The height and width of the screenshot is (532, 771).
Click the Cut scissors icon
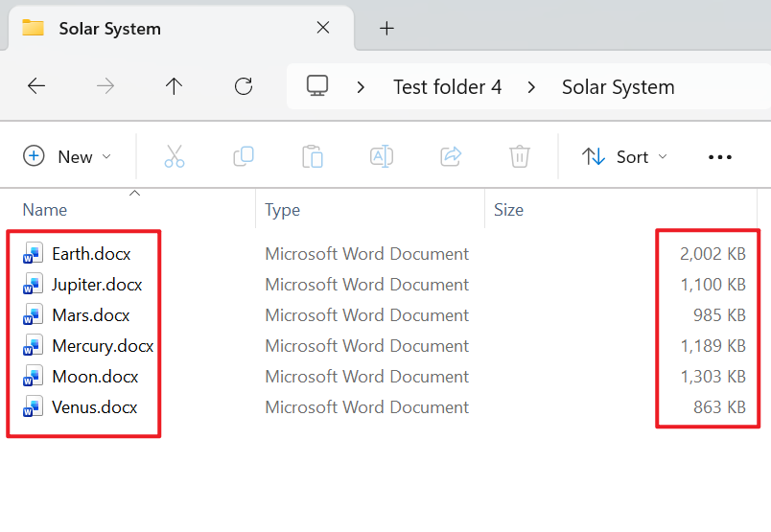pos(174,156)
